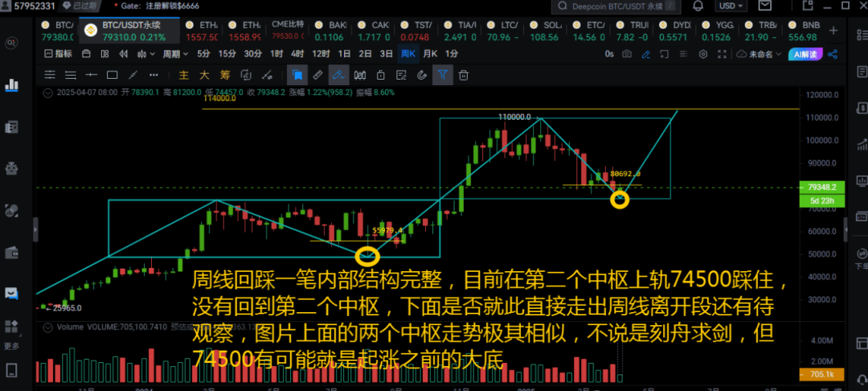Screen dimensions: 868x391
Task: Click the Deepcoin BTC/USDT search field
Action: click(x=616, y=6)
